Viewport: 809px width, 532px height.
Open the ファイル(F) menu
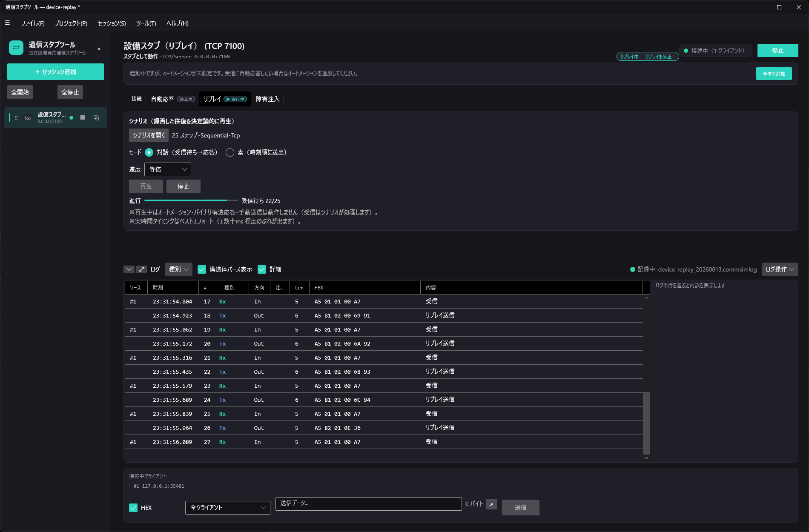tap(33, 23)
